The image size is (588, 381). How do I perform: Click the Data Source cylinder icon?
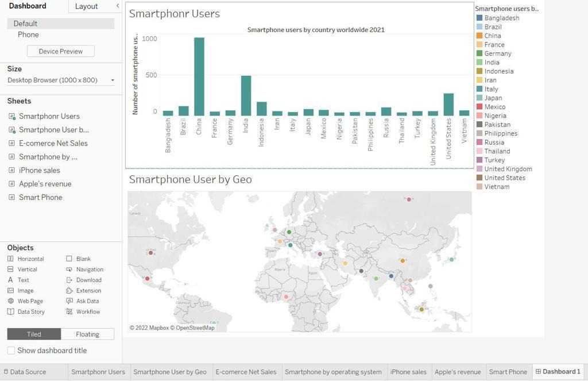click(x=6, y=372)
